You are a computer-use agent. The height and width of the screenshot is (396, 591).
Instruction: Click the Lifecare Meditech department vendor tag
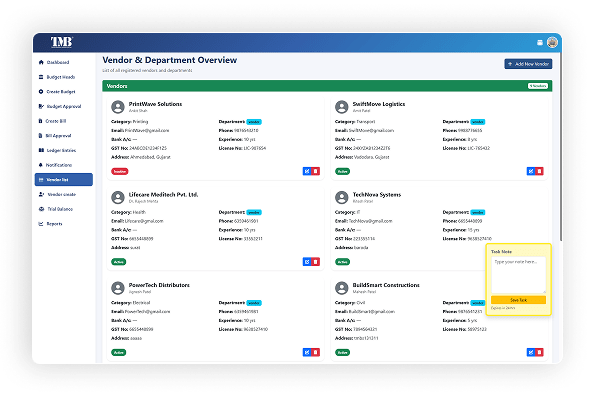254,213
